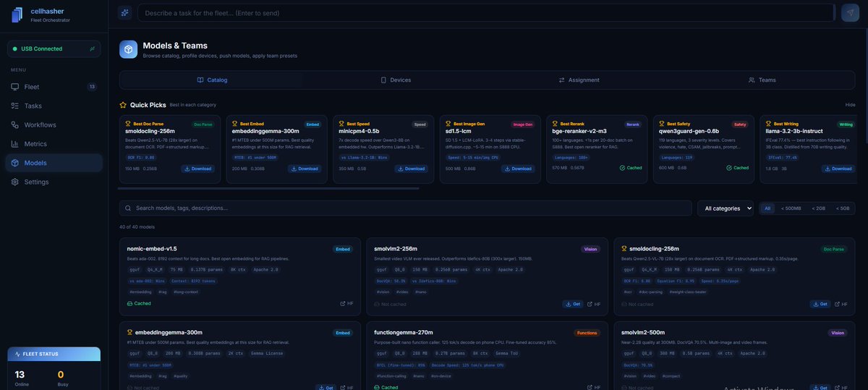The height and width of the screenshot is (390, 868).
Task: Click the Fleet count badge showing 13
Action: click(92, 87)
